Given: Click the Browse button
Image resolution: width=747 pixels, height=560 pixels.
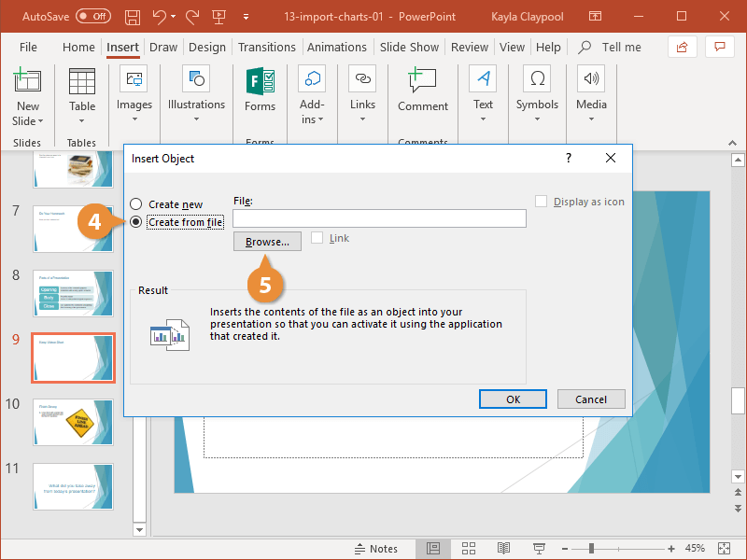Looking at the screenshot, I should pos(267,241).
